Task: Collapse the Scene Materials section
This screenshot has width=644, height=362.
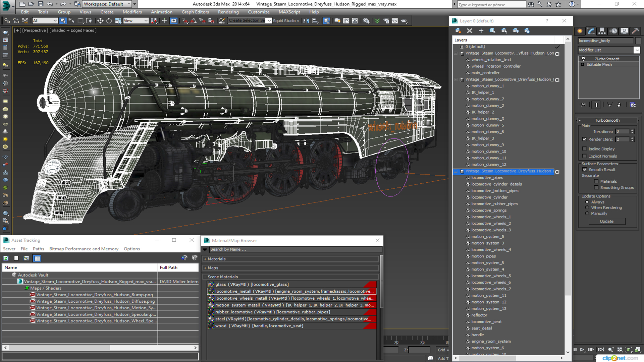Action: (291, 277)
